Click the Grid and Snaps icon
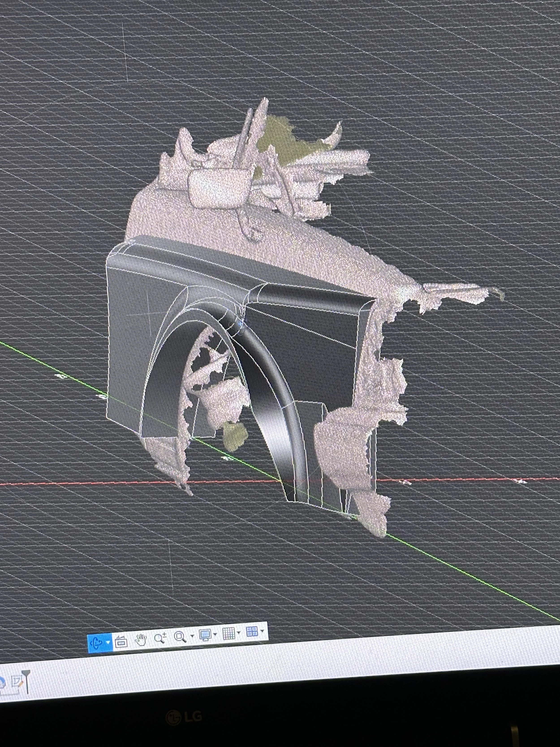The width and height of the screenshot is (560, 747). pos(229,633)
